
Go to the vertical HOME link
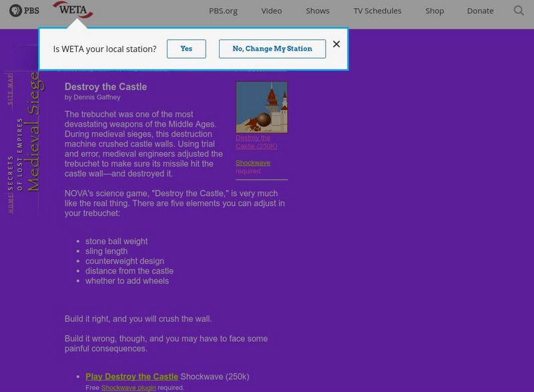pos(11,203)
